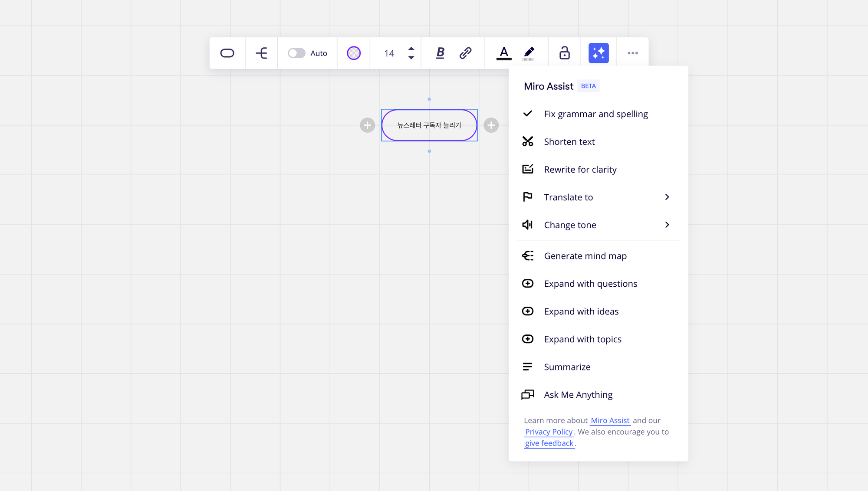This screenshot has width=868, height=491.
Task: Change the node shape via toolbar
Action: click(227, 53)
